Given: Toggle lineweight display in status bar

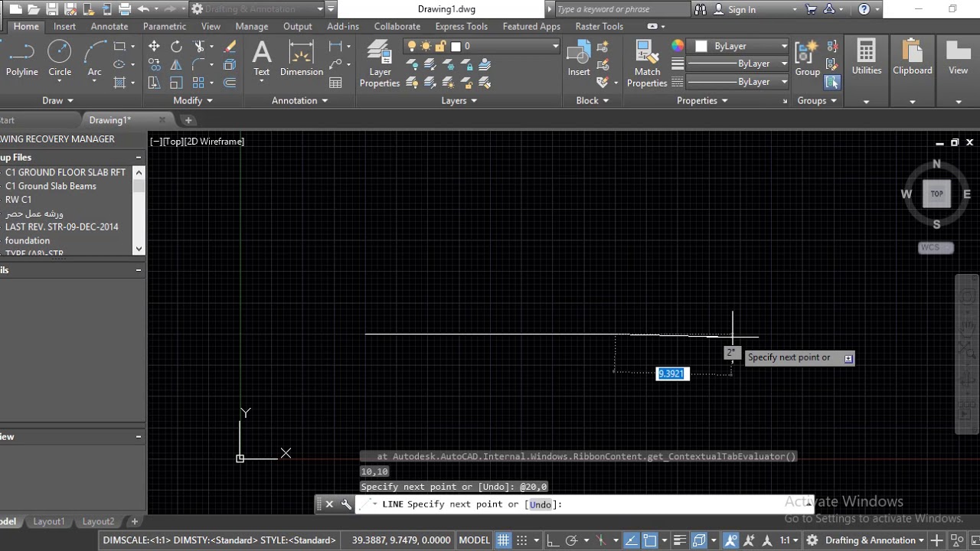Looking at the screenshot, I should [679, 540].
